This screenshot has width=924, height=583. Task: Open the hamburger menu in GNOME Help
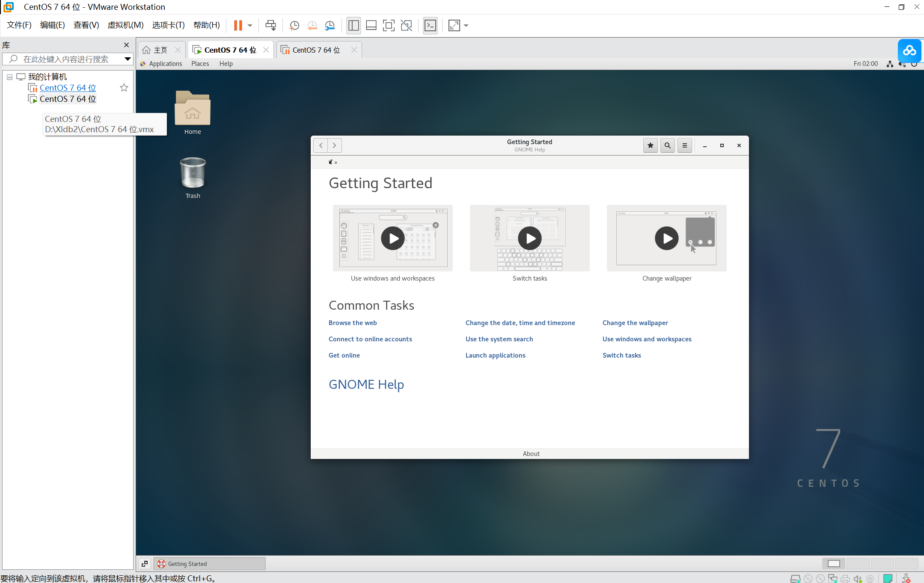[x=684, y=145]
